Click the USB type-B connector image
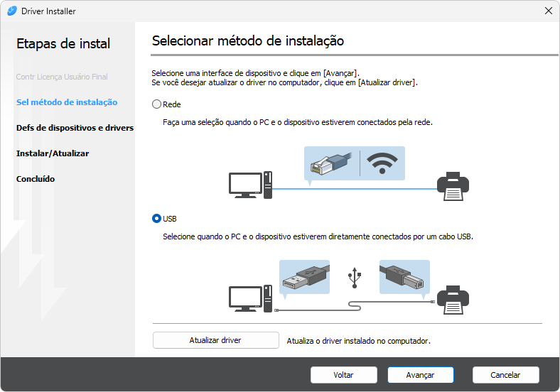Image resolution: width=560 pixels, height=392 pixels. (x=404, y=277)
